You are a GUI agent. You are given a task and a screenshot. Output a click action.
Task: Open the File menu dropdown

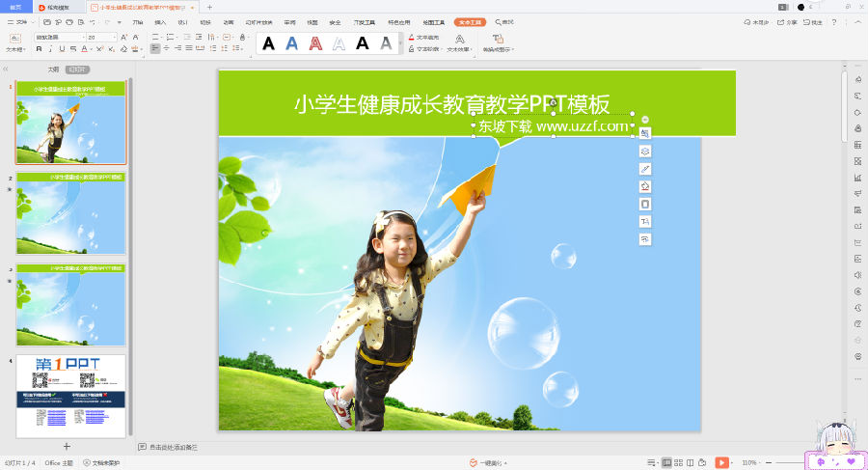(x=21, y=22)
